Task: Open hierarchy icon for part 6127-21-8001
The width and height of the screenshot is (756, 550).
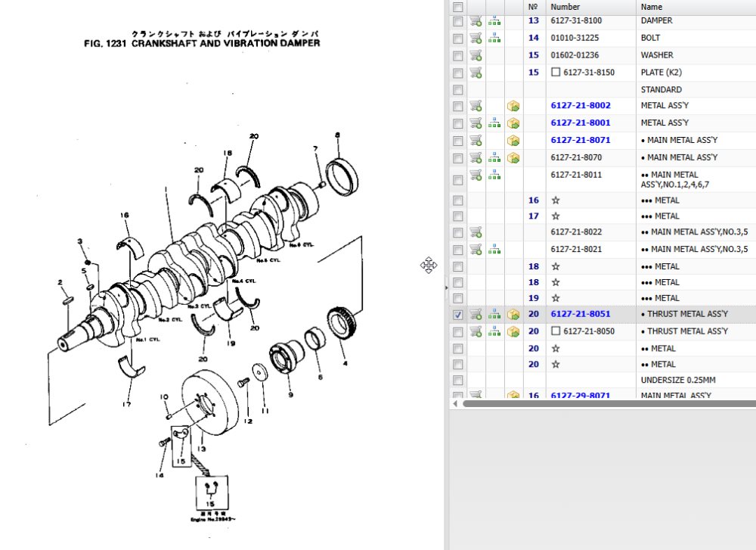Action: [494, 123]
